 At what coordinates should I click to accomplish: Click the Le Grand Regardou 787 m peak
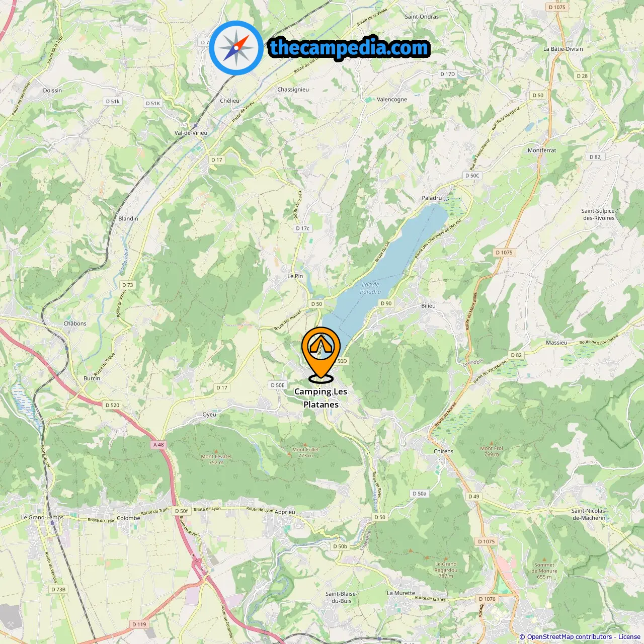[446, 570]
